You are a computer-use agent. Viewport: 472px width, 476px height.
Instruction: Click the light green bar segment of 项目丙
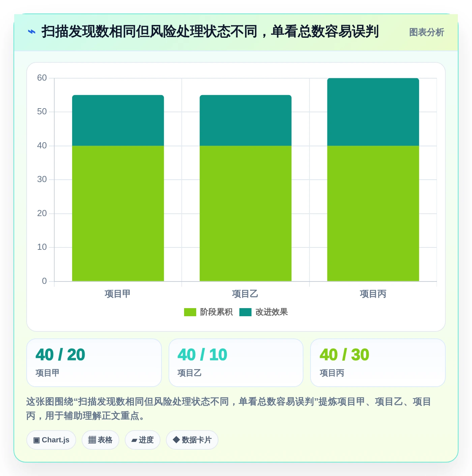pyautogui.click(x=373, y=213)
